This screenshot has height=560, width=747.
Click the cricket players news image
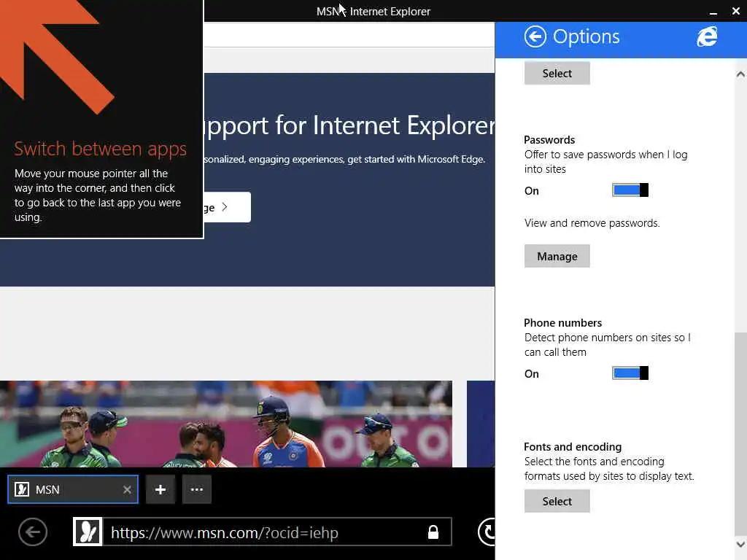226,424
